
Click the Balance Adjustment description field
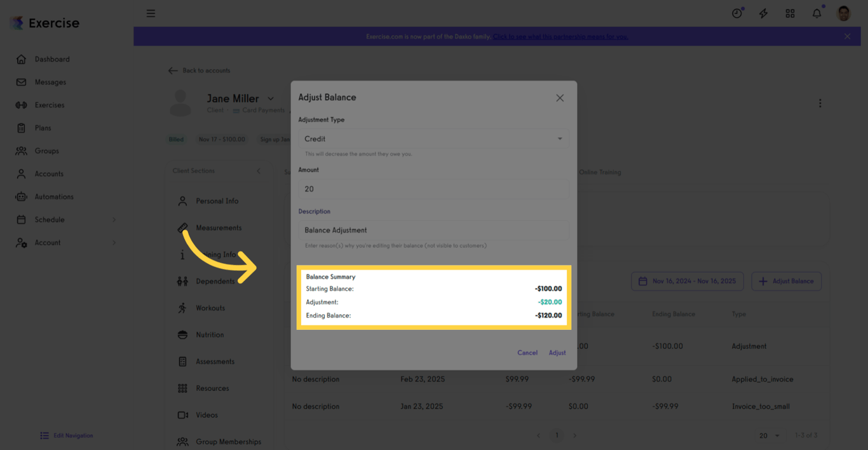(x=433, y=229)
